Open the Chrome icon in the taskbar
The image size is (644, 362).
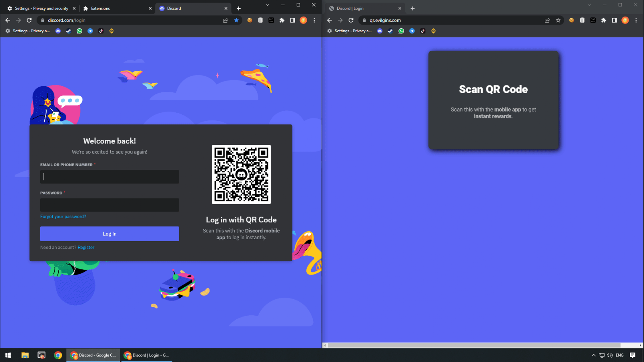coord(58,355)
